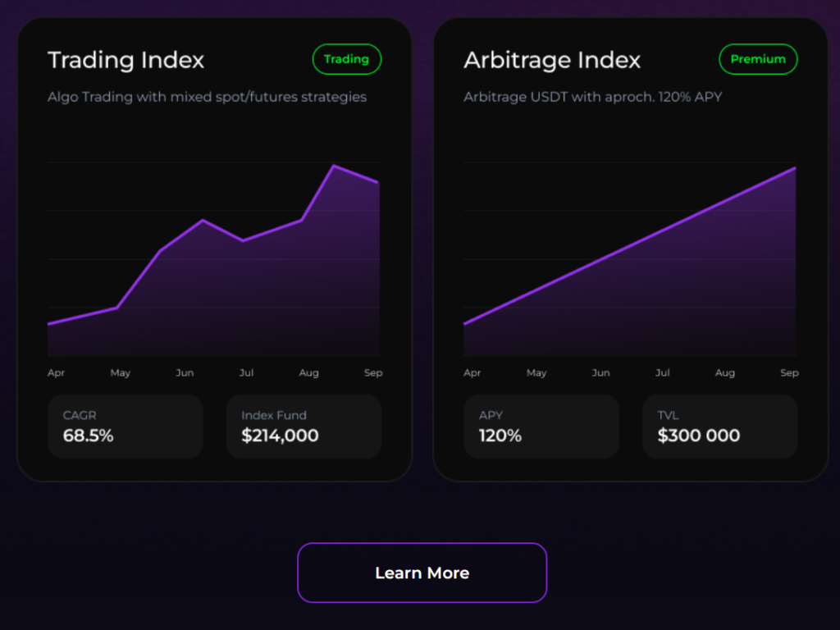Click the Learn More button
The width and height of the screenshot is (840, 630).
click(x=422, y=573)
